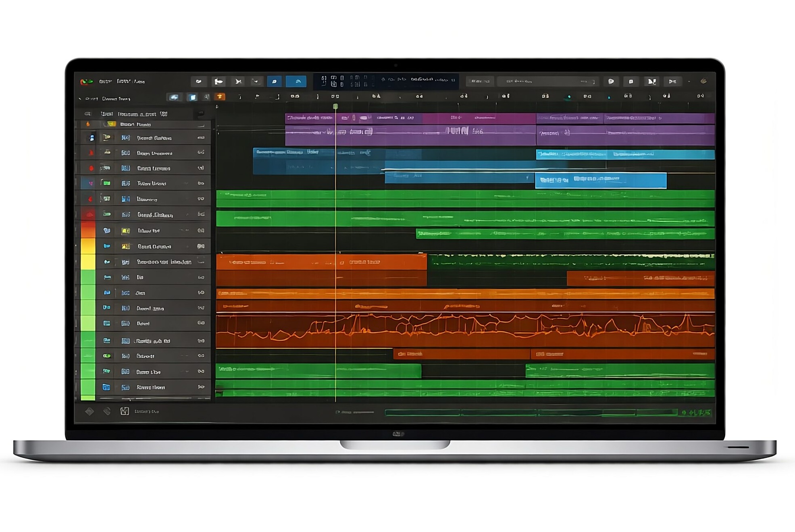The height and width of the screenshot is (532, 795).
Task: Click the gold swirl icon at far top right
Action: 703,81
